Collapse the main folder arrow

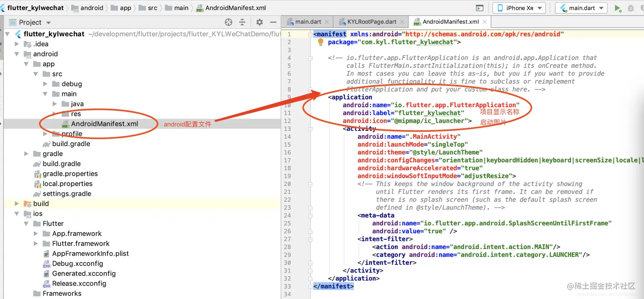coord(45,94)
